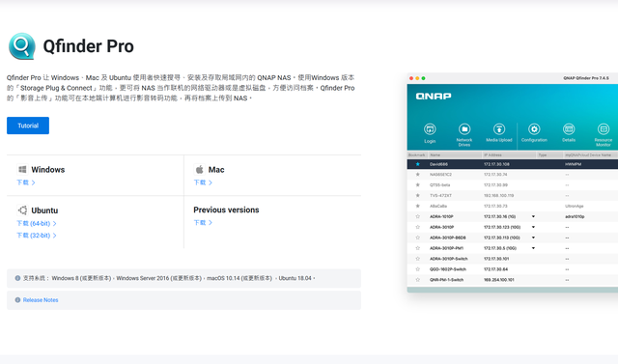Screen dimensions: 618x364
Task: Select the ADRA-3010P-Switch device name
Action: [448, 259]
